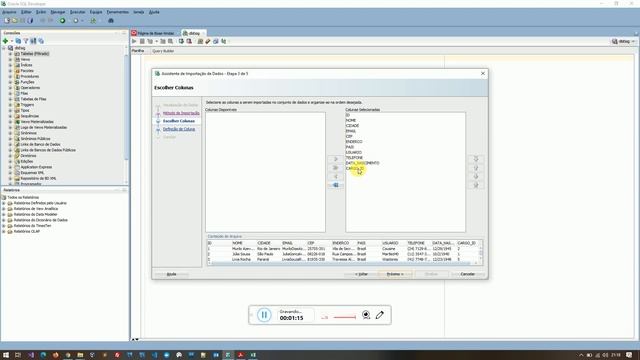The height and width of the screenshot is (360, 640).
Task: Select EMAIL in selected columns list
Action: point(351,131)
